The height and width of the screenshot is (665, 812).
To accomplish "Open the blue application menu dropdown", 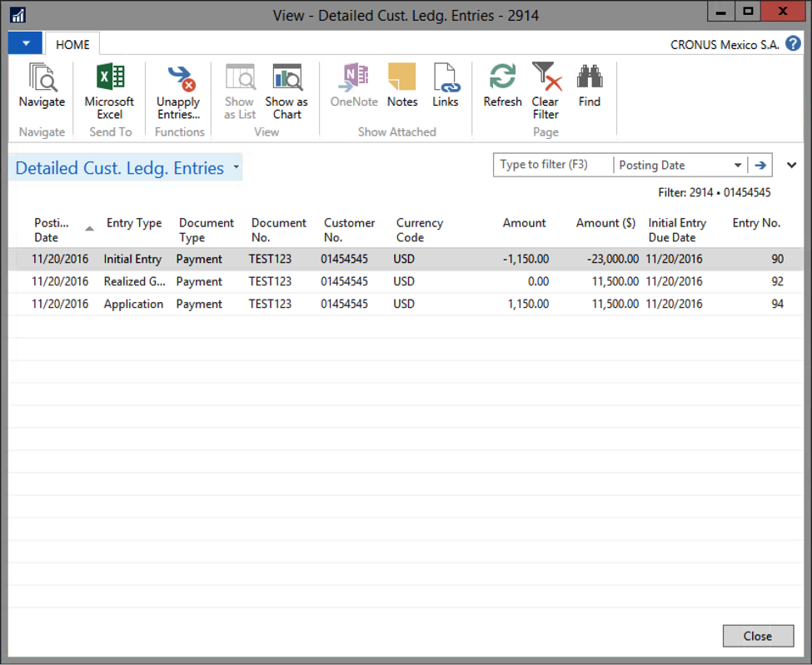I will click(25, 43).
